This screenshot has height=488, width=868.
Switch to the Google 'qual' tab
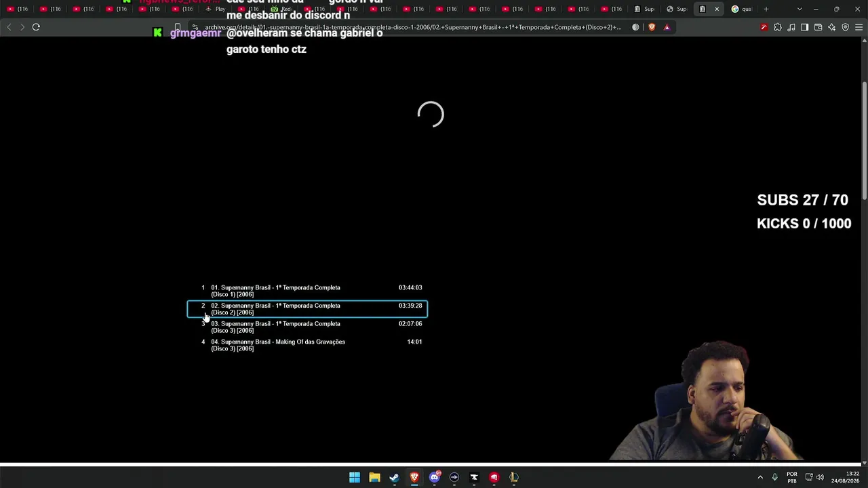[741, 9]
